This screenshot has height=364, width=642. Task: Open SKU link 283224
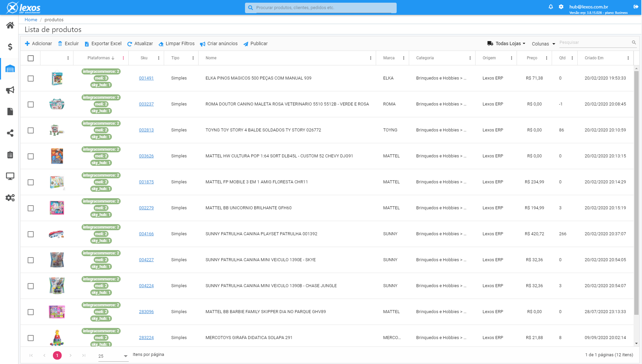(x=146, y=338)
